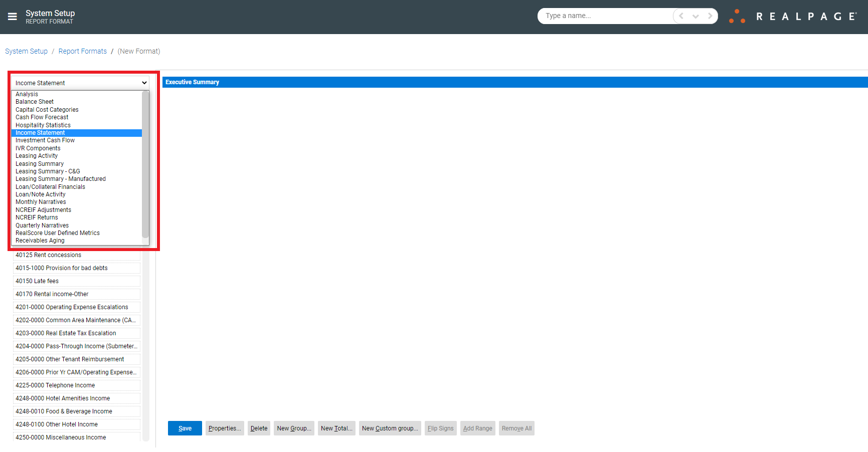This screenshot has width=868, height=452.
Task: Click the next arrow in search box
Action: (x=710, y=16)
